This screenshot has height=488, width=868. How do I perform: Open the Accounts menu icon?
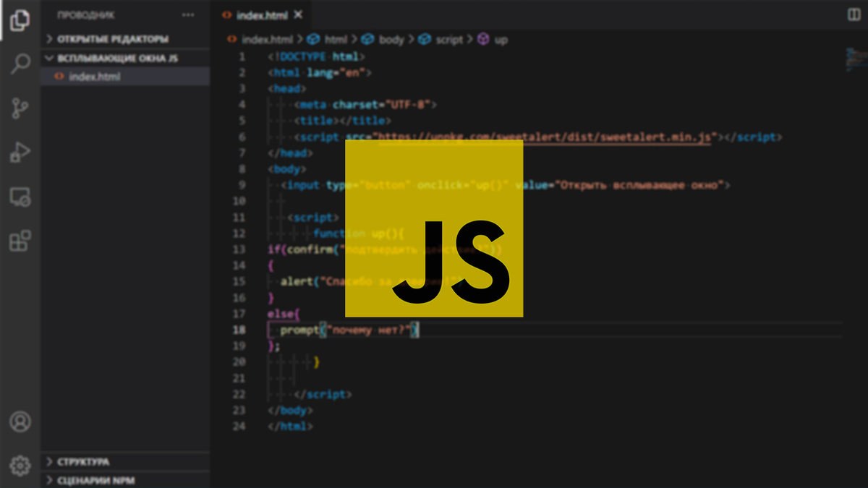[x=20, y=421]
